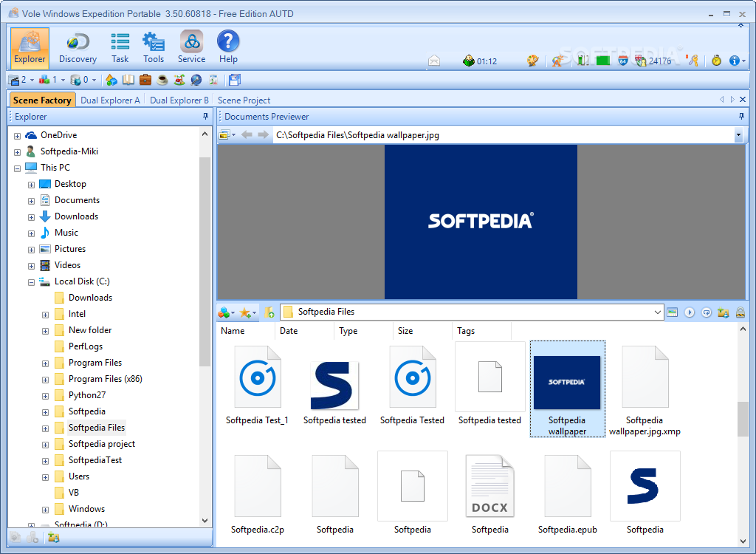The height and width of the screenshot is (554, 756).
Task: Click the previewer file path field
Action: tap(504, 135)
